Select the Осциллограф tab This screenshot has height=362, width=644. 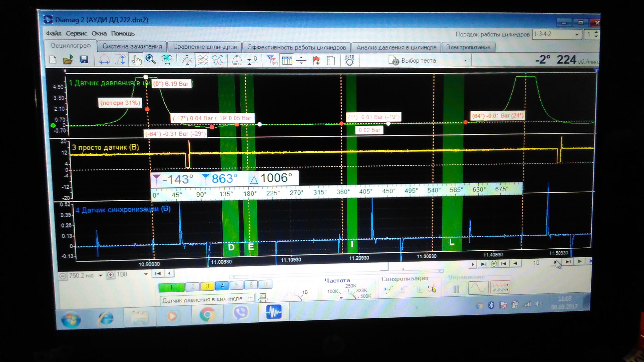pos(71,46)
